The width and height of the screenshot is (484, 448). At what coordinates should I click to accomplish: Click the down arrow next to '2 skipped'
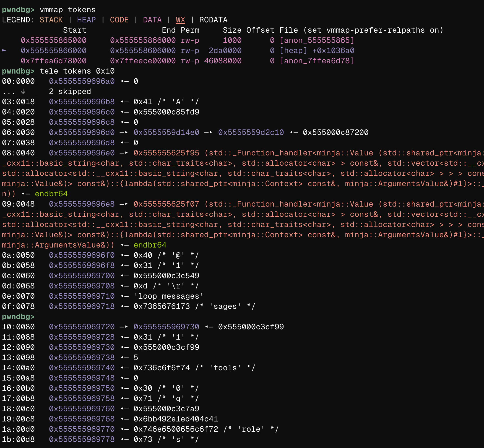point(23,91)
